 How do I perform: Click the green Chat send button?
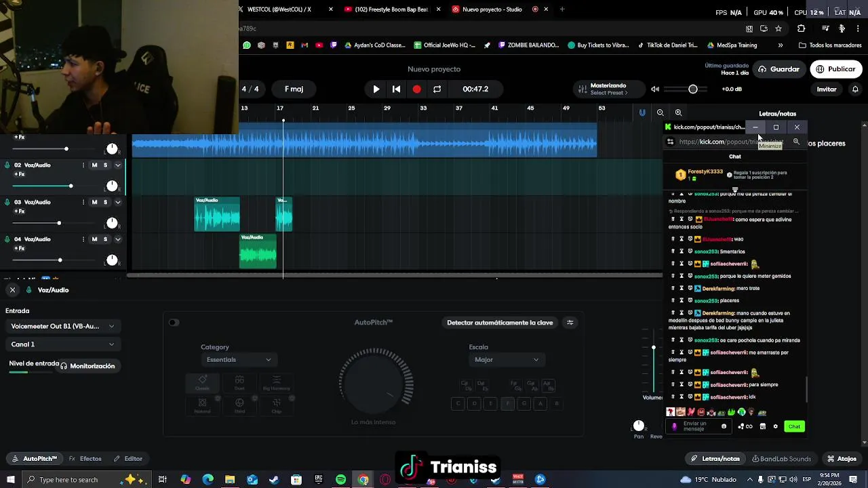pyautogui.click(x=794, y=426)
